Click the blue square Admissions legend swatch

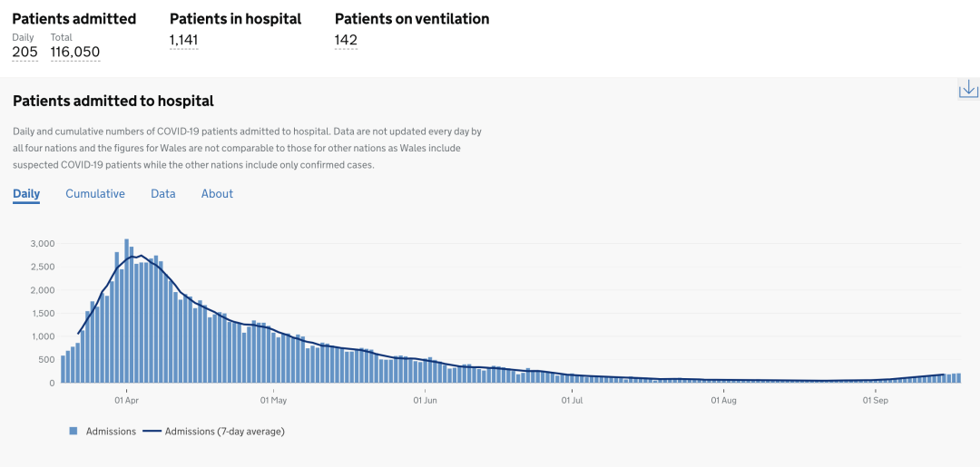click(73, 432)
